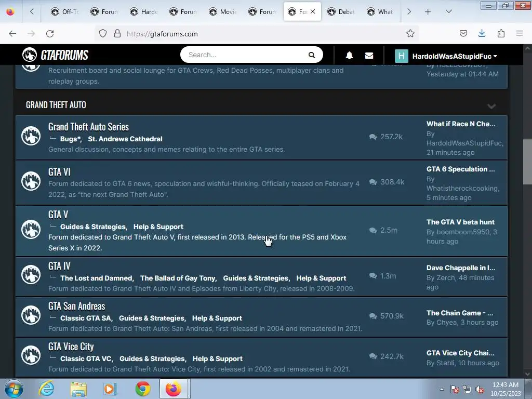
Task: Launch Internet Explorer from taskbar
Action: coord(46,389)
